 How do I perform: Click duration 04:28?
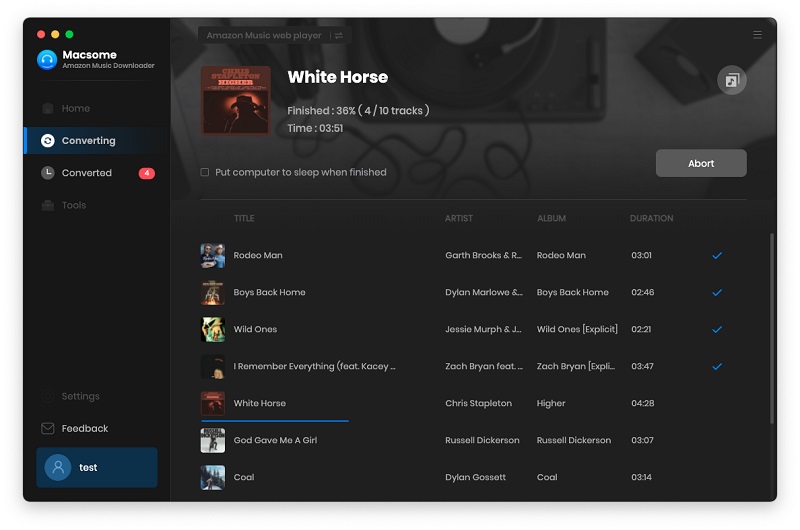pyautogui.click(x=642, y=403)
